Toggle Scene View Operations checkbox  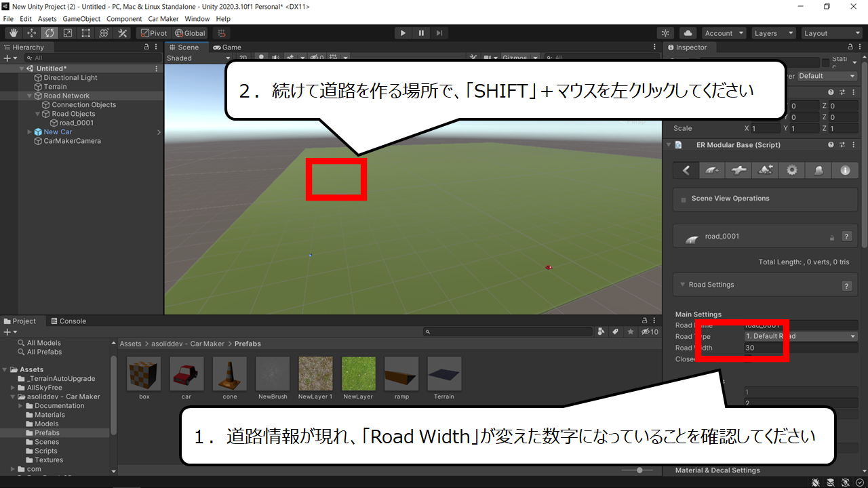click(x=684, y=199)
